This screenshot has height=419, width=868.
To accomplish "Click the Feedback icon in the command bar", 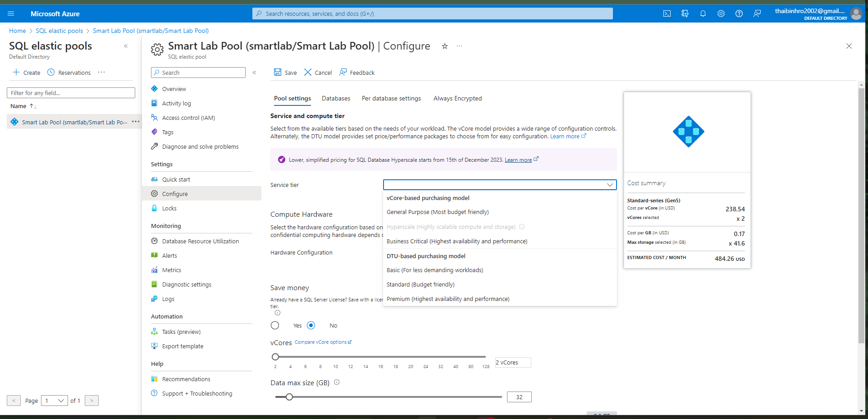I will pos(343,72).
